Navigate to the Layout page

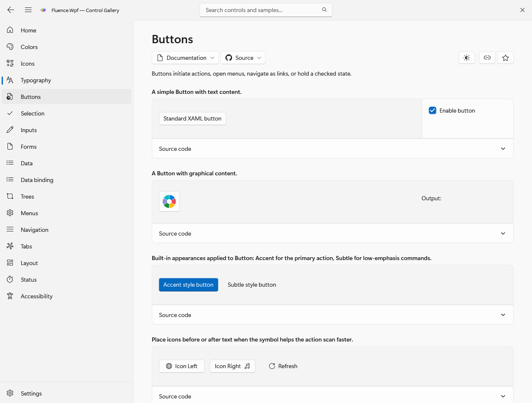tap(66, 263)
